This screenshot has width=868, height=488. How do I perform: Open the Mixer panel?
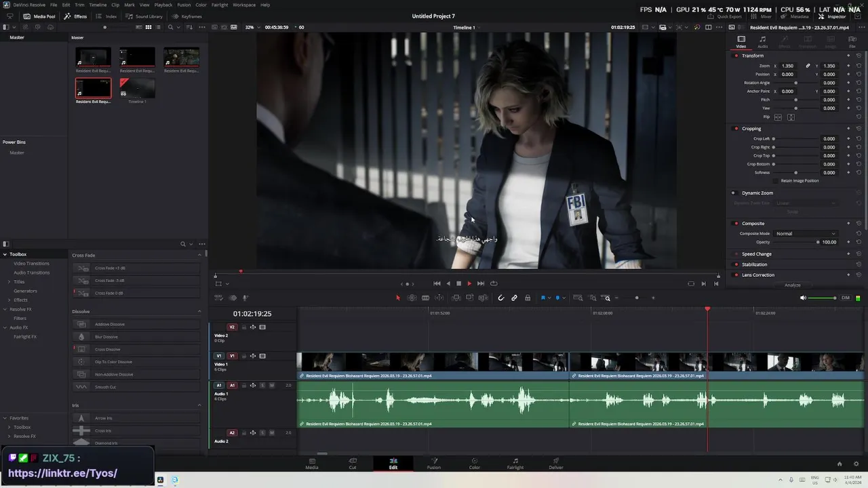pos(762,16)
